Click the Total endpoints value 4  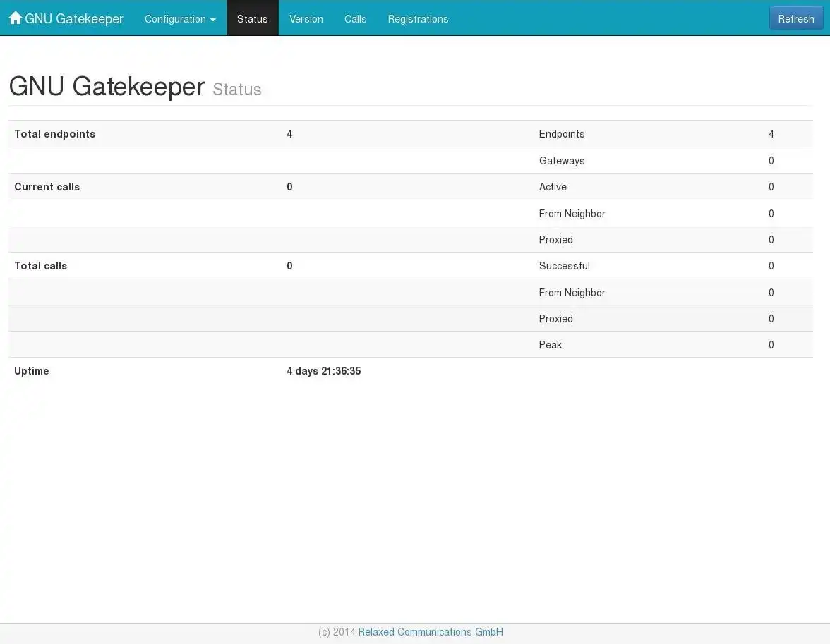[x=289, y=134]
